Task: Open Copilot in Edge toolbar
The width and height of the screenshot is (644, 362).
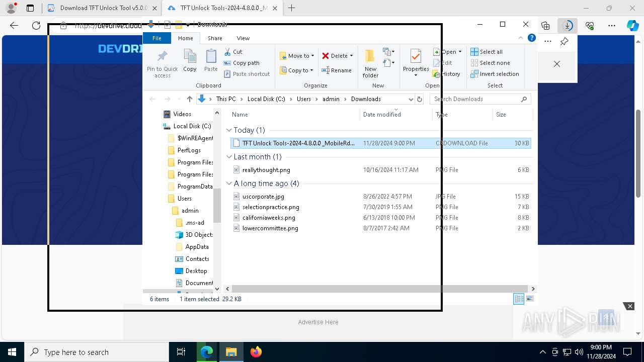Action: click(632, 26)
